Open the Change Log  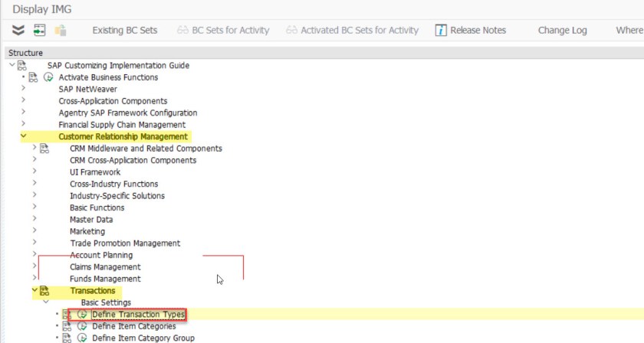click(562, 30)
